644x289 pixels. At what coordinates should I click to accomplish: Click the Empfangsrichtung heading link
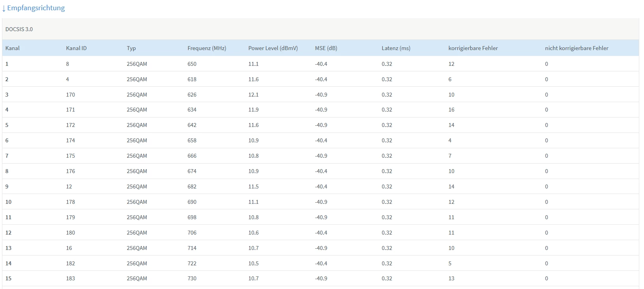click(36, 8)
